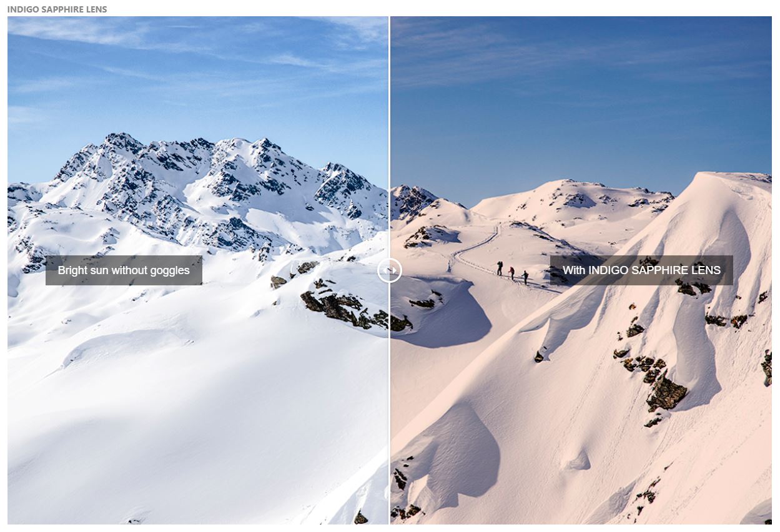Click the Bright sun without goggles label
This screenshot has width=780, height=532.
click(x=124, y=270)
